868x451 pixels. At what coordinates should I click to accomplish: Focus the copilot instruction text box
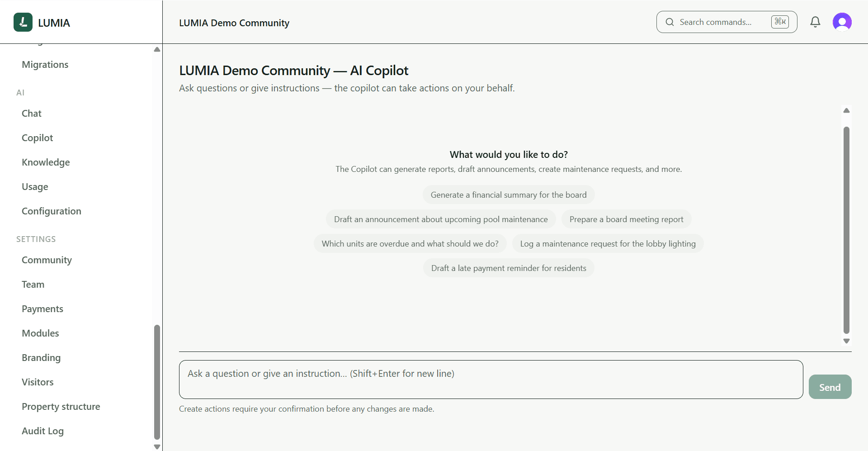coord(491,380)
